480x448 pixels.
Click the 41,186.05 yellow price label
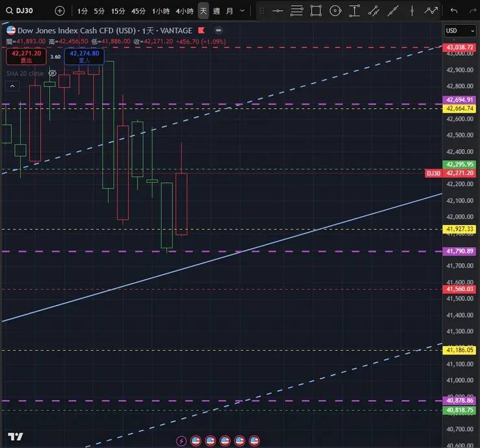coord(459,350)
